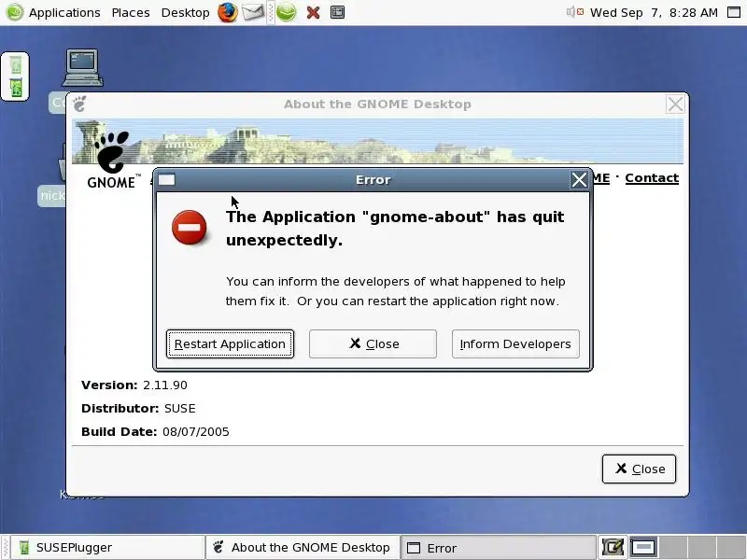747x560 pixels.
Task: Click the Version 2.11.90 text
Action: 134,385
